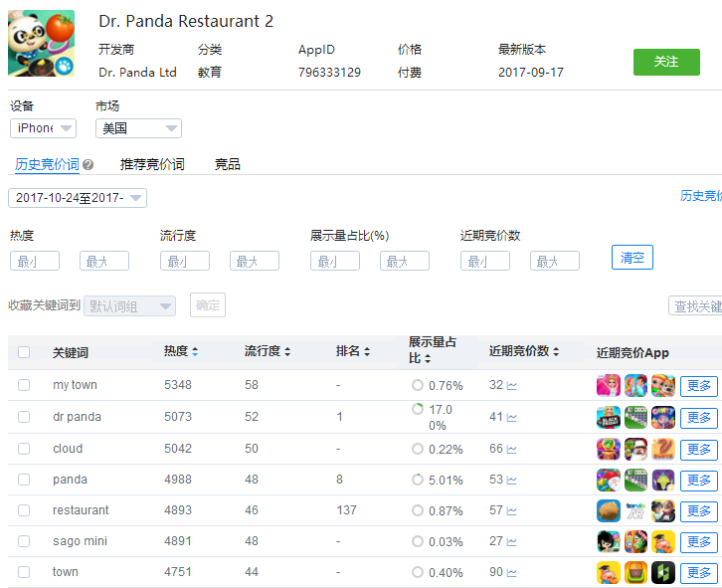Check the restaurant keyword checkbox
This screenshot has height=588, width=722.
coord(24,510)
